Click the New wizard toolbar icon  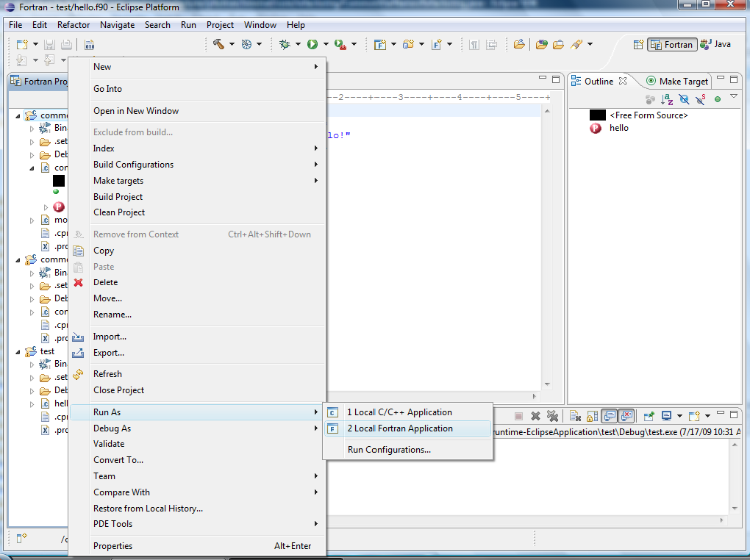pos(21,45)
